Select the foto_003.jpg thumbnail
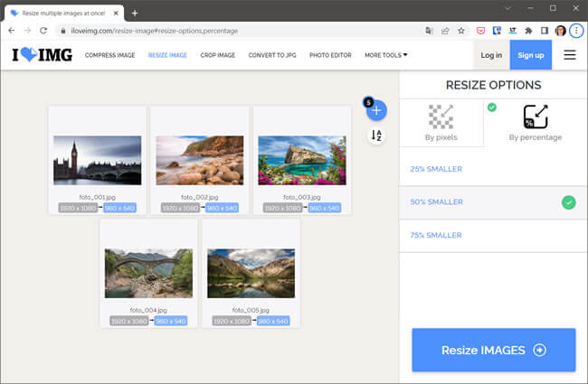The image size is (588, 384). pyautogui.click(x=302, y=160)
